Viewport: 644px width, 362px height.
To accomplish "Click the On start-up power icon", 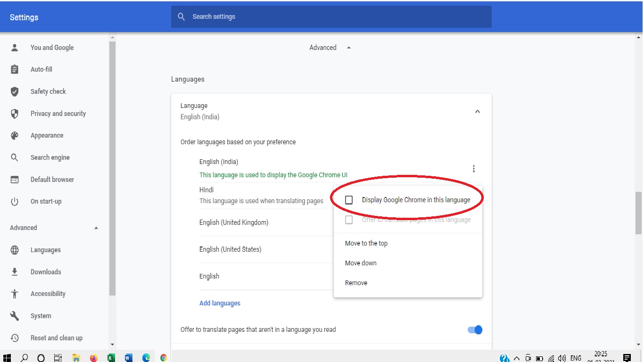I will [15, 201].
